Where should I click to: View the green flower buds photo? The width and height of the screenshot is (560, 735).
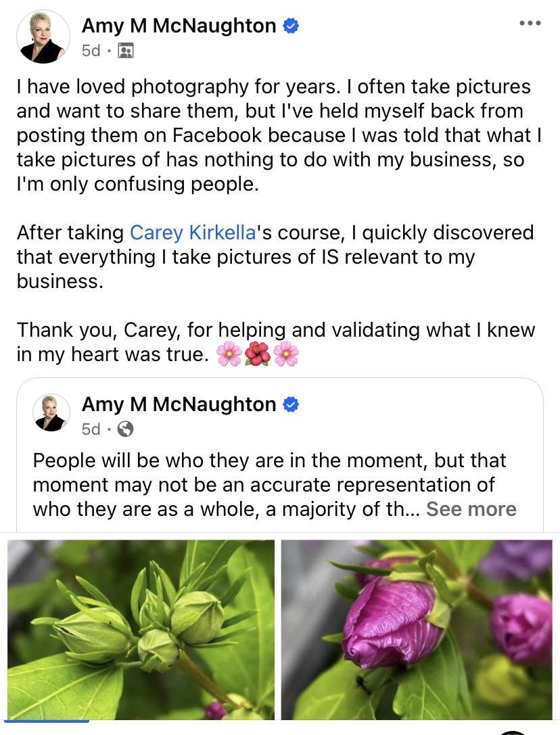click(141, 630)
